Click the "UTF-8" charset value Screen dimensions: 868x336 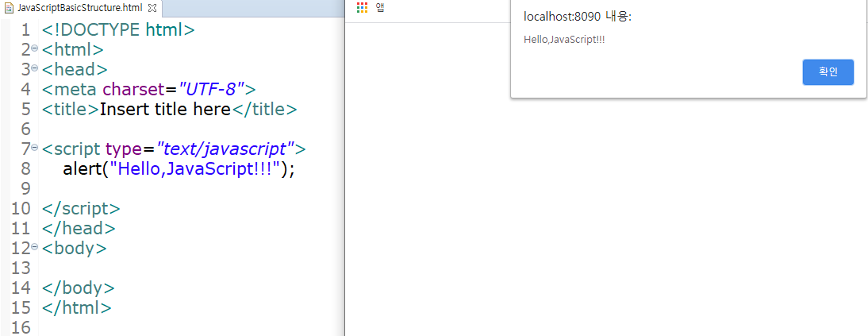click(x=212, y=89)
